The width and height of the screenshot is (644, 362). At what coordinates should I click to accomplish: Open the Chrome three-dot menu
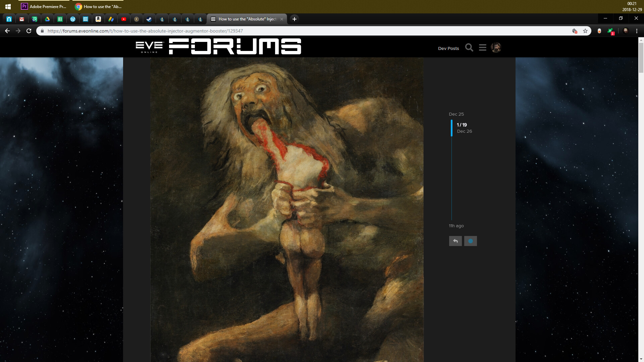click(637, 31)
